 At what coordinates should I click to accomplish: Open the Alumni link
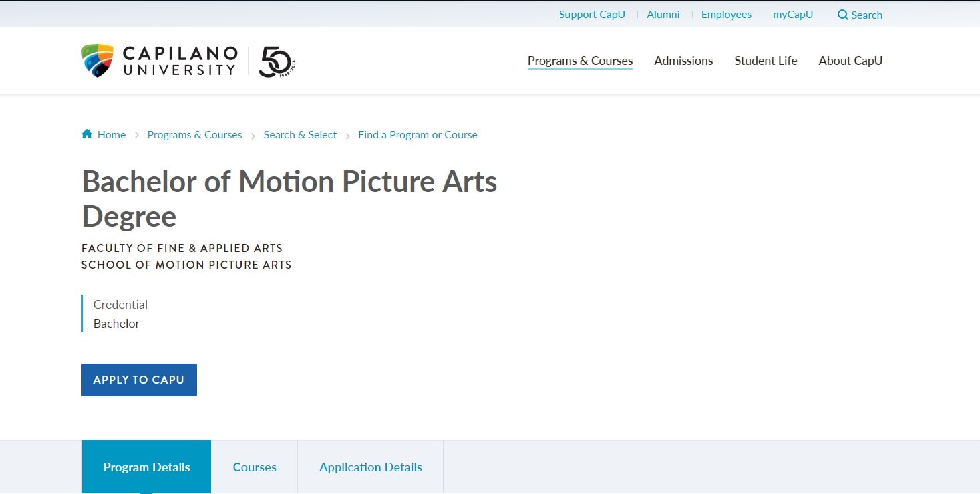pos(663,15)
